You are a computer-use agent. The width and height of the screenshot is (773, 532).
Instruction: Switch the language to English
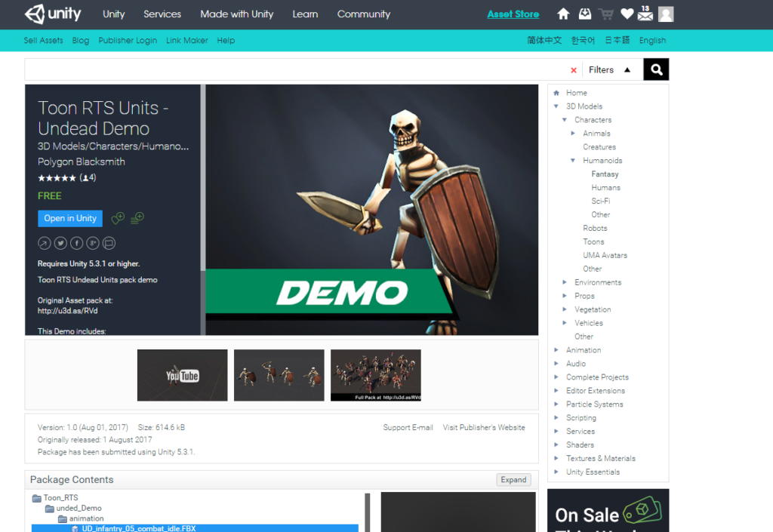click(x=652, y=41)
